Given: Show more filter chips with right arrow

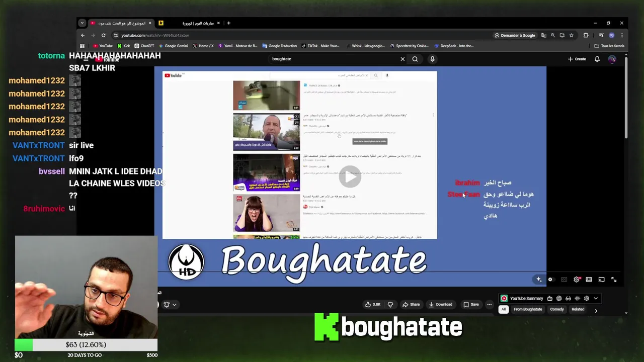Looking at the screenshot, I should click(x=596, y=311).
